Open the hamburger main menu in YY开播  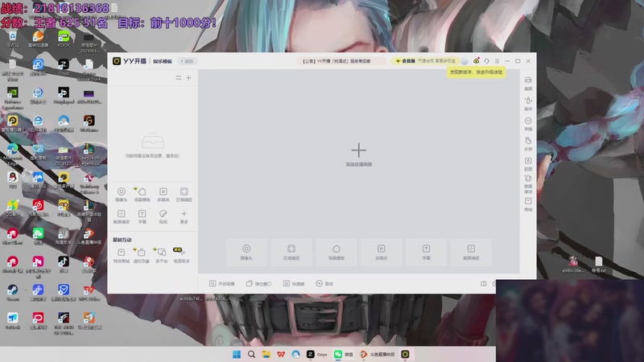(497, 61)
